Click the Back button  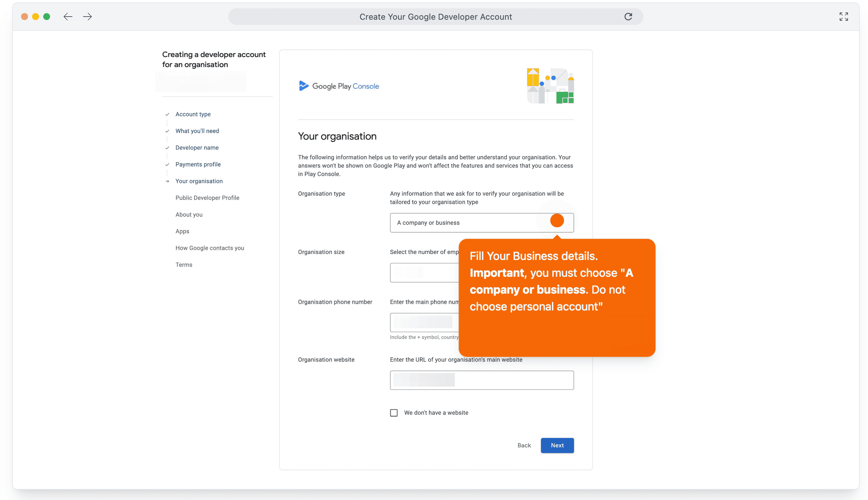click(524, 445)
